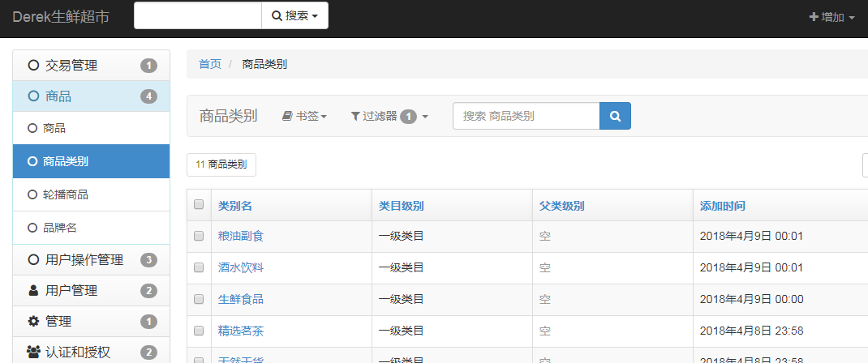
Task: Expand the 用户管理 sidebar group
Action: [x=92, y=291]
